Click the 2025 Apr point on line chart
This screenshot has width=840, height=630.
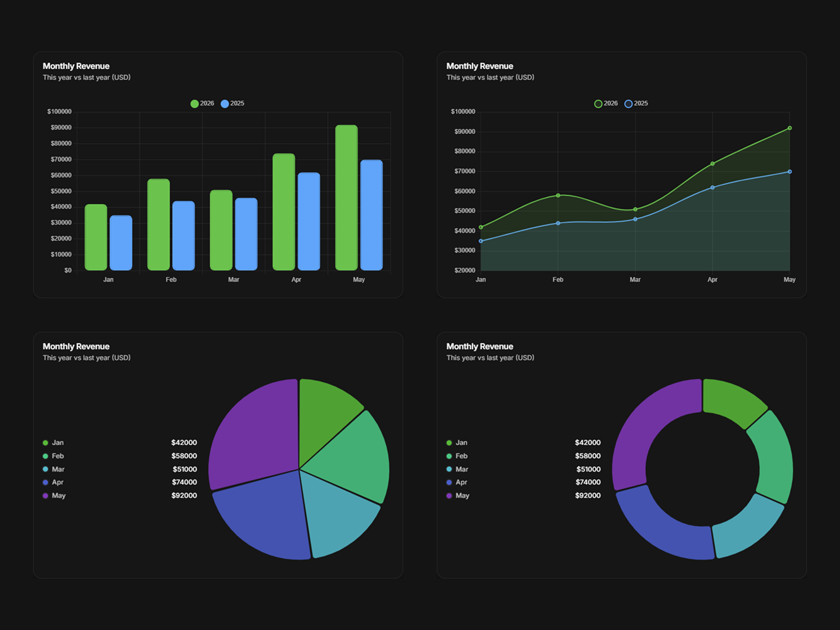point(712,187)
